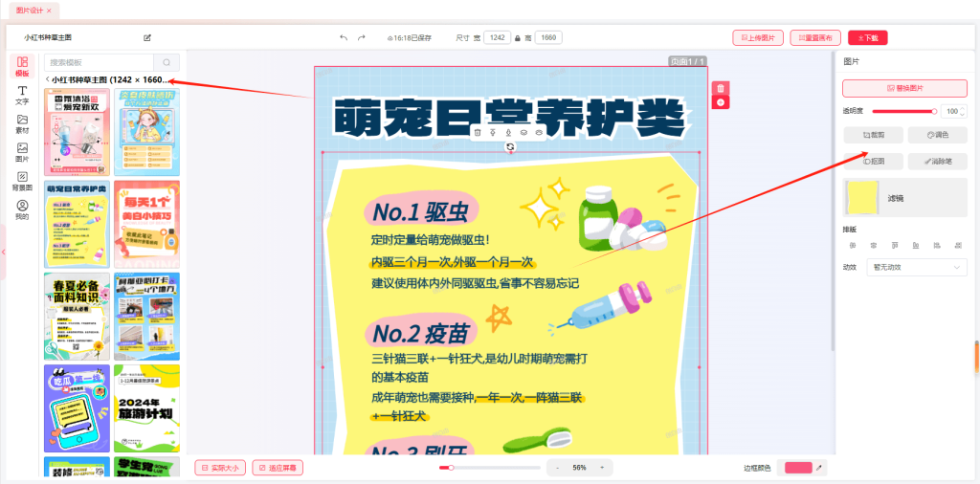Click the undo arrow in top toolbar
Image resolution: width=980 pixels, height=484 pixels.
[344, 37]
